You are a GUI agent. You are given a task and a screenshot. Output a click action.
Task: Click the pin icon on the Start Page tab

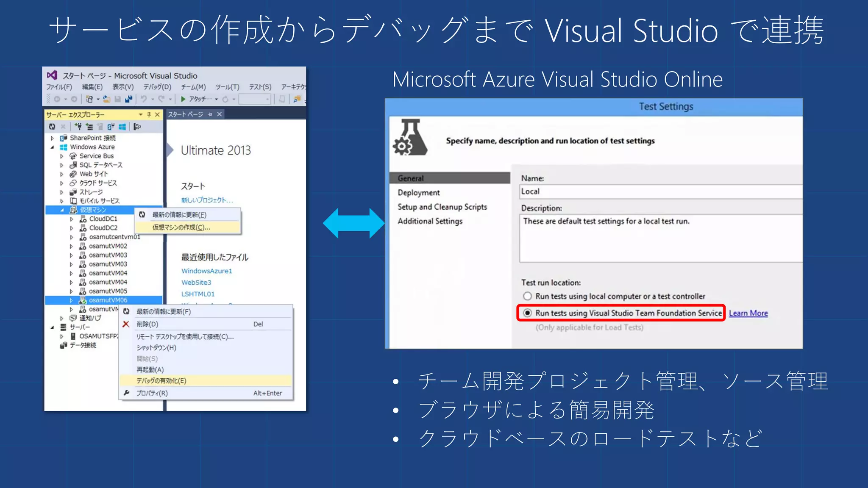[x=210, y=114]
